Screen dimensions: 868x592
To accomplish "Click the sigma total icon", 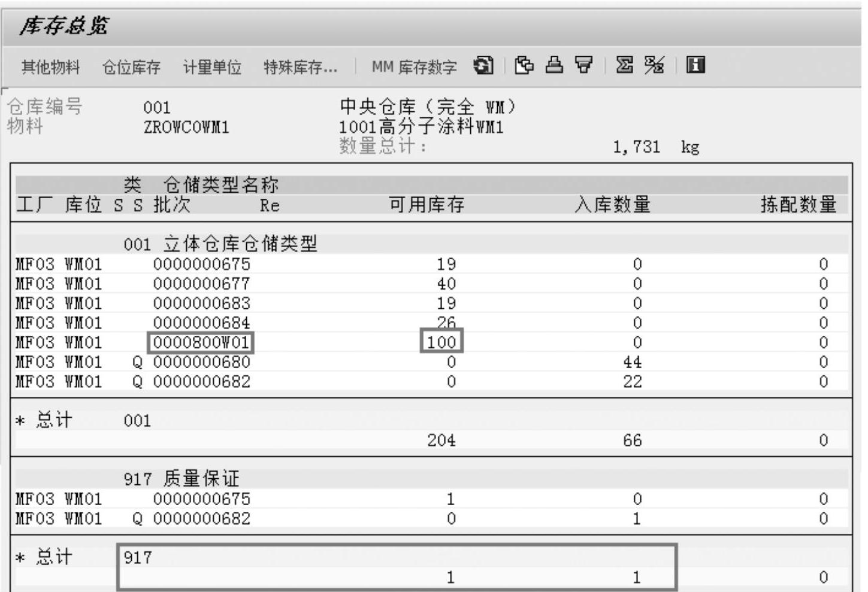I will point(625,65).
